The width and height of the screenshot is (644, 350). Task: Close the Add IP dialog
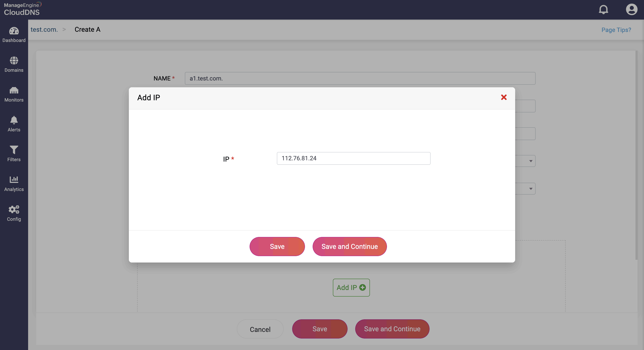point(503,97)
